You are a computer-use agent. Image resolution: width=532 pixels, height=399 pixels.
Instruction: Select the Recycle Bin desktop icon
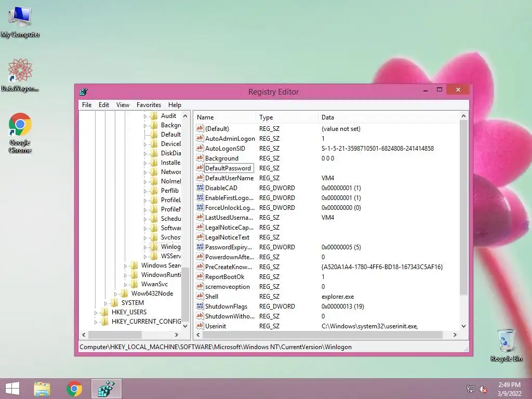(506, 345)
